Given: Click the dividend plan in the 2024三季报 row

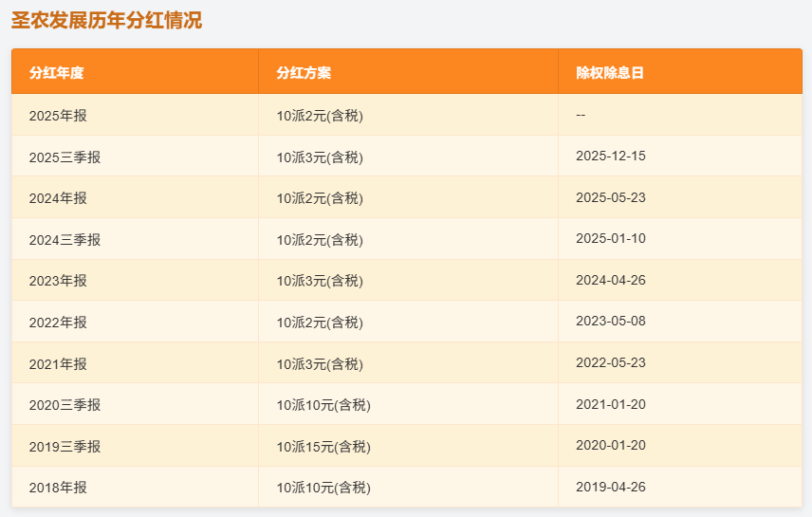Looking at the screenshot, I should [320, 240].
